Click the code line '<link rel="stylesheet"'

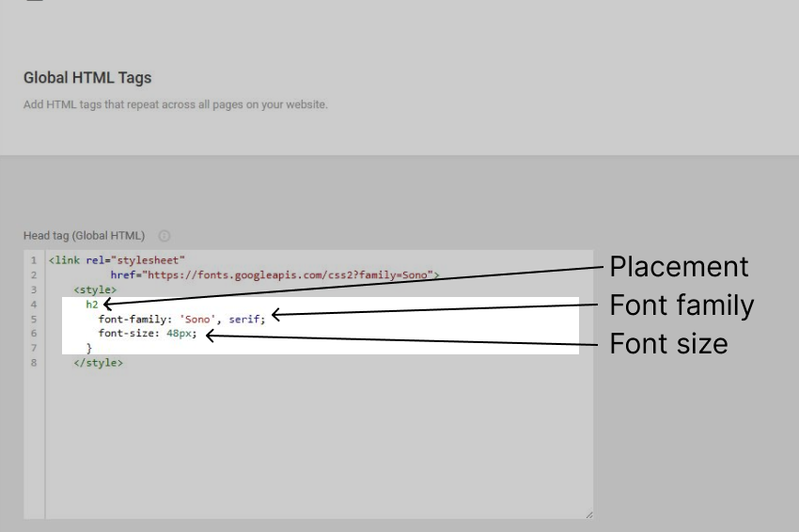[117, 260]
